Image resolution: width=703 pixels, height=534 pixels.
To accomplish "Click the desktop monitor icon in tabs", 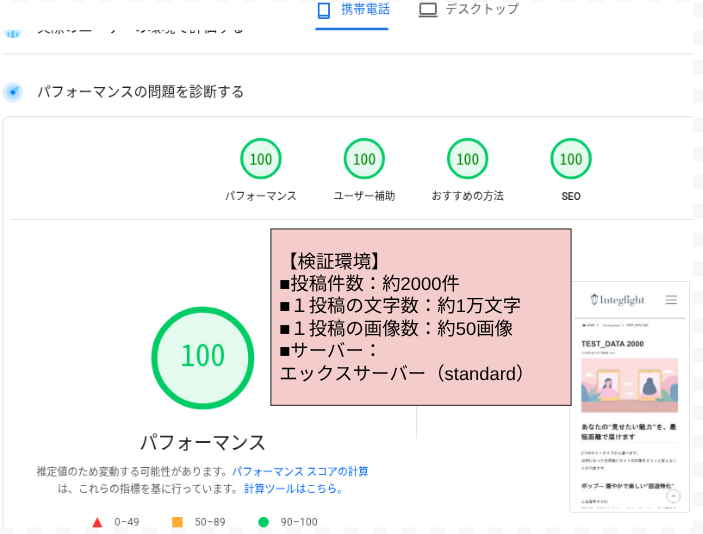I will click(428, 10).
